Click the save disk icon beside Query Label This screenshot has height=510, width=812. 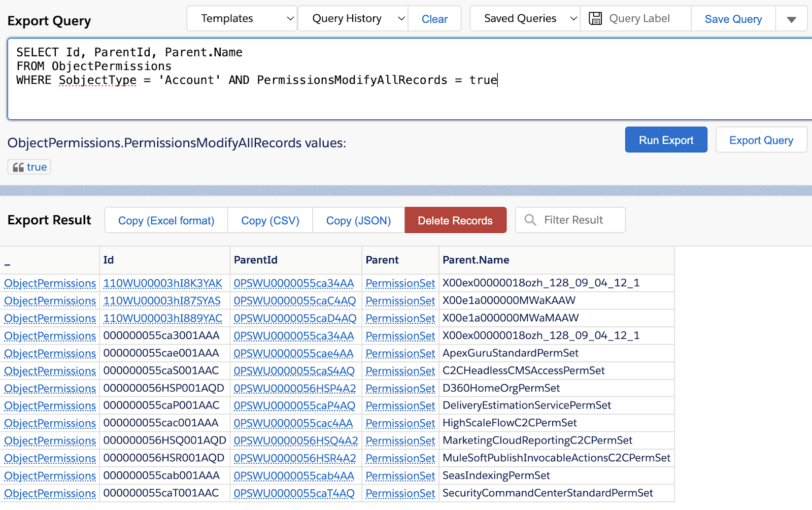596,18
